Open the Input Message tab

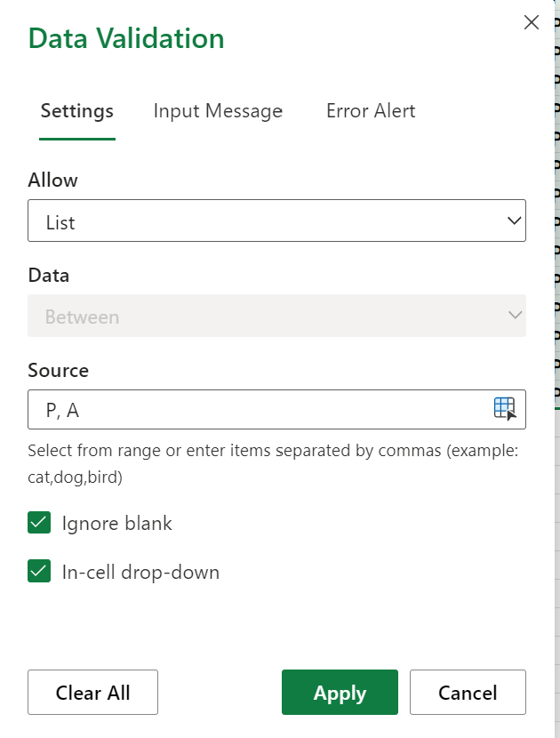tap(218, 111)
